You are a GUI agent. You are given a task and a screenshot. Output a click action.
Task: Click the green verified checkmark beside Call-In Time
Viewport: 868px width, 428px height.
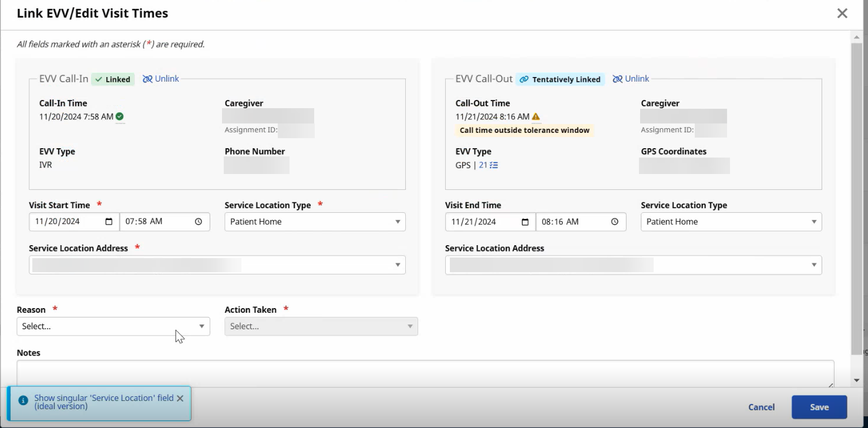120,116
